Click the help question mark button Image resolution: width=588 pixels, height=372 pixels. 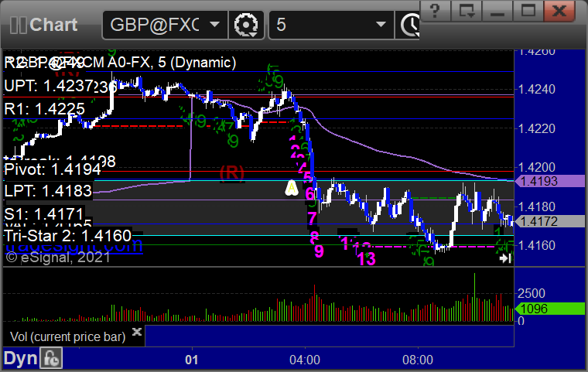[436, 11]
